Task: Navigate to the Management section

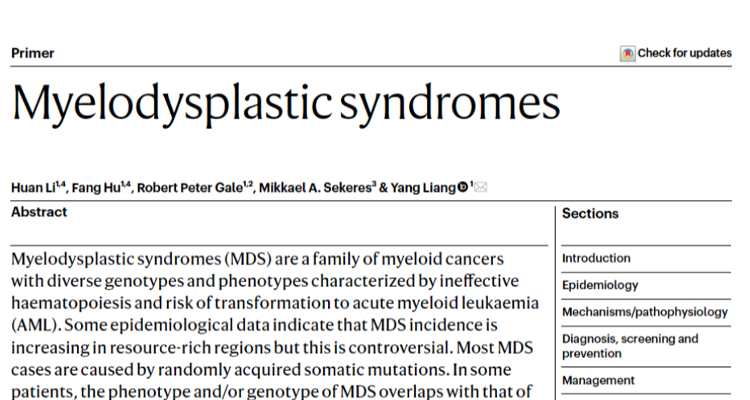Action: tap(598, 380)
